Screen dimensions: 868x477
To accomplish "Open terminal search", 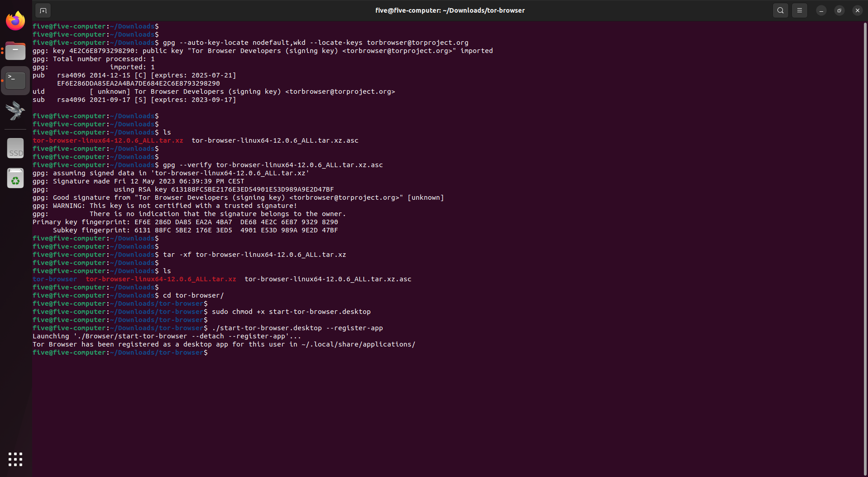I will 781,10.
